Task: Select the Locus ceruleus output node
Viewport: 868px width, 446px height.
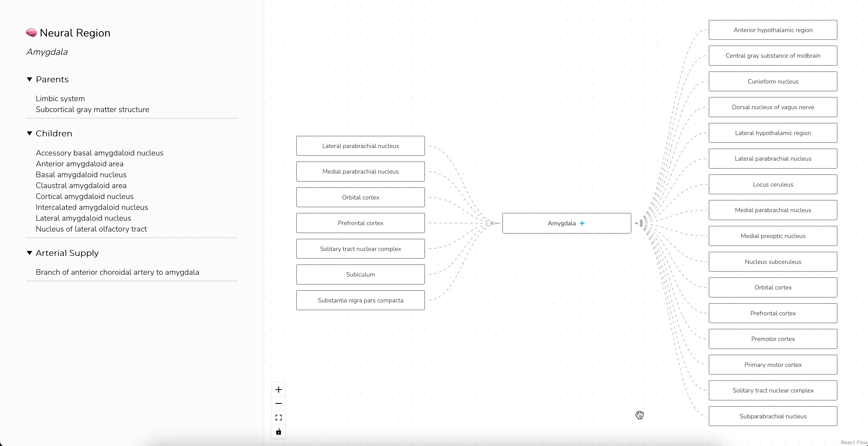Action: point(773,184)
